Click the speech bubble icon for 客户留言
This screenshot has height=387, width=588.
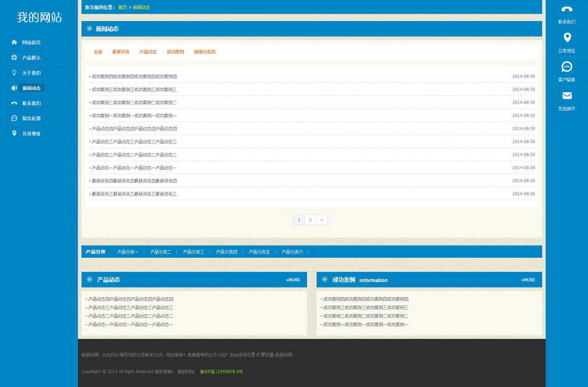pos(566,67)
